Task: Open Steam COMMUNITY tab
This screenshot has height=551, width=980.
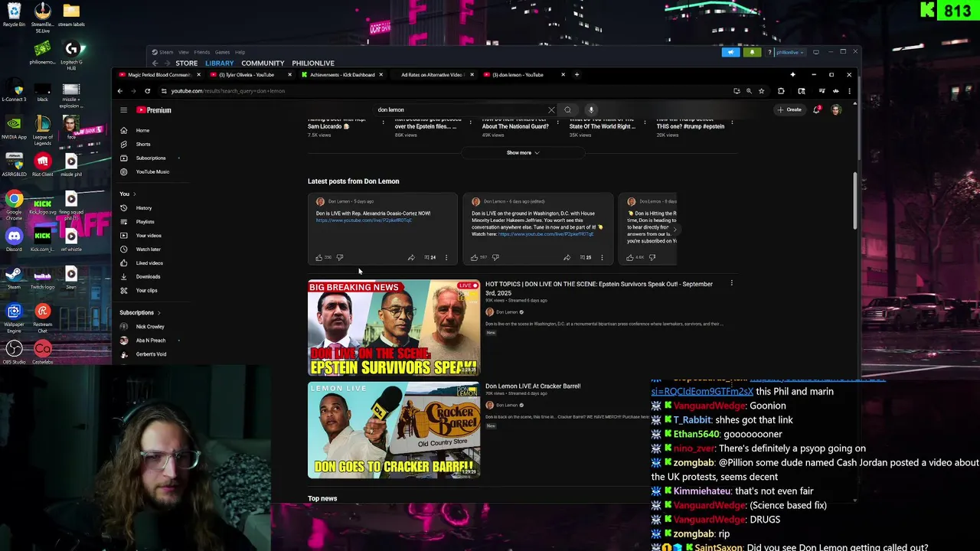Action: [x=263, y=64]
